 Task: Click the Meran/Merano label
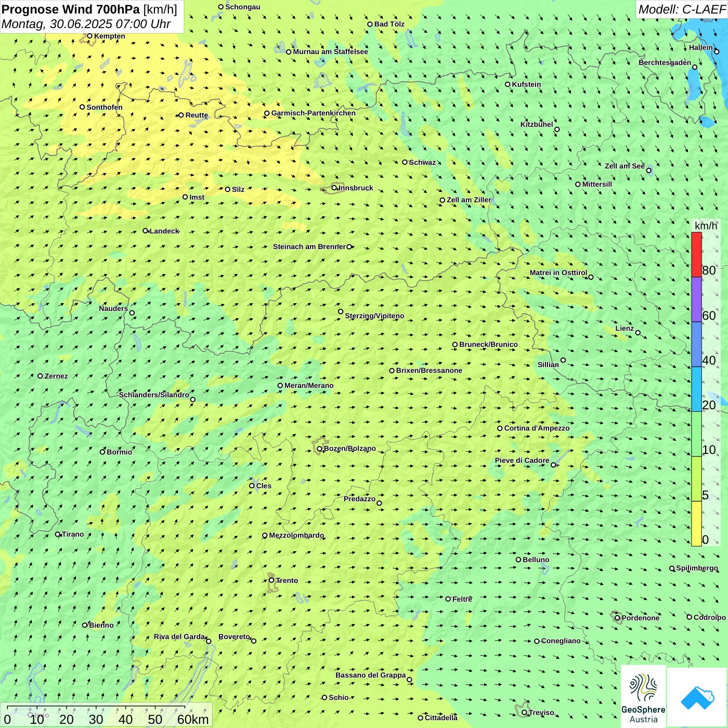click(309, 385)
